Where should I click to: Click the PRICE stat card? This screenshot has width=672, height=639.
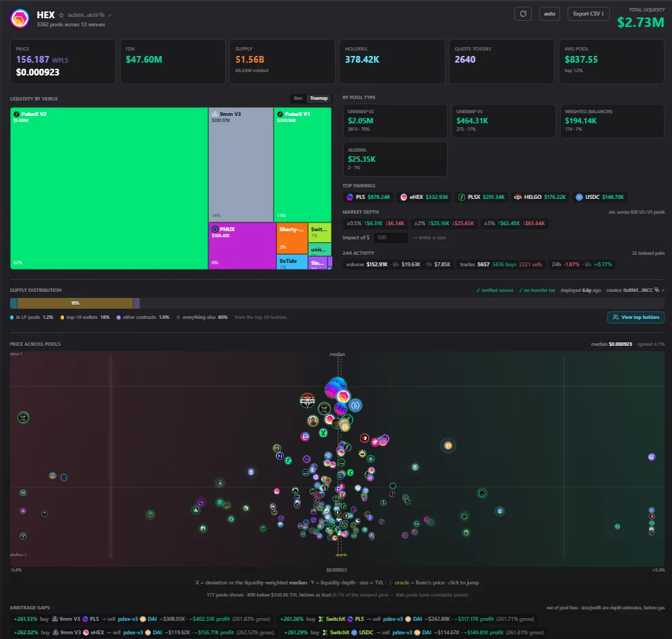point(63,62)
